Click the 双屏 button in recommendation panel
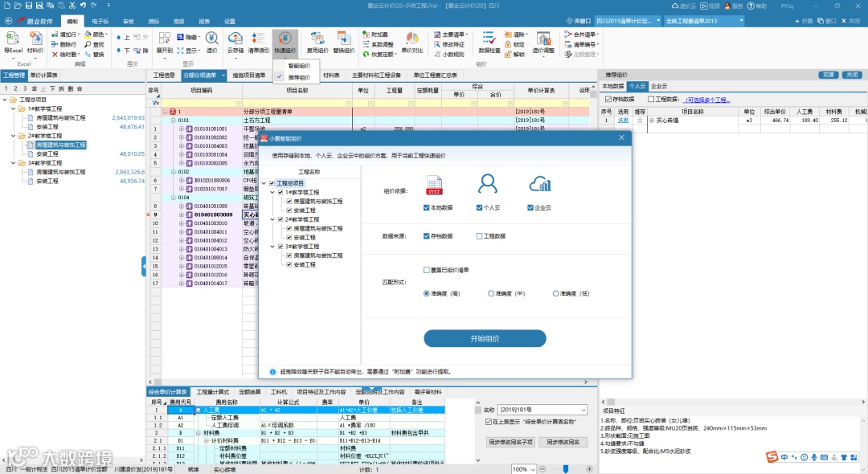The height and width of the screenshot is (474, 868). (x=828, y=75)
